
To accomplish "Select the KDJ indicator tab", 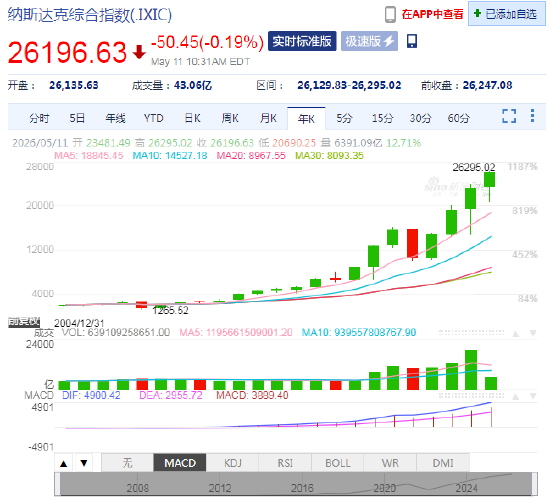I will tap(233, 463).
